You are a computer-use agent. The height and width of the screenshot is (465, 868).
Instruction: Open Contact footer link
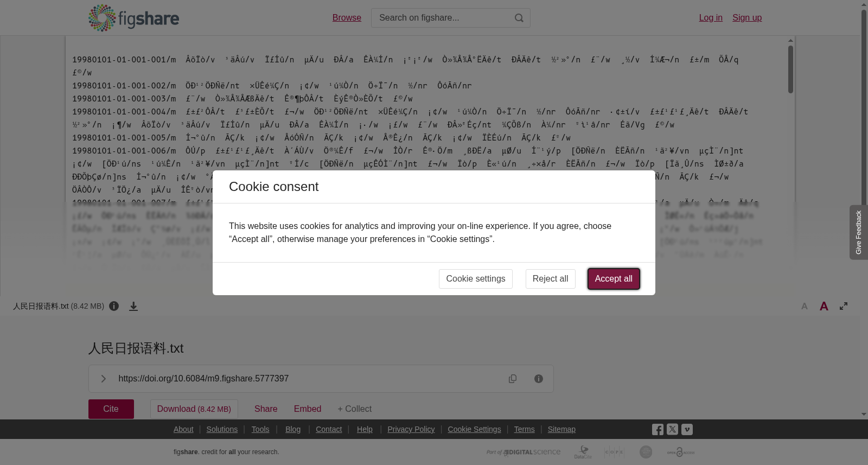(x=329, y=429)
